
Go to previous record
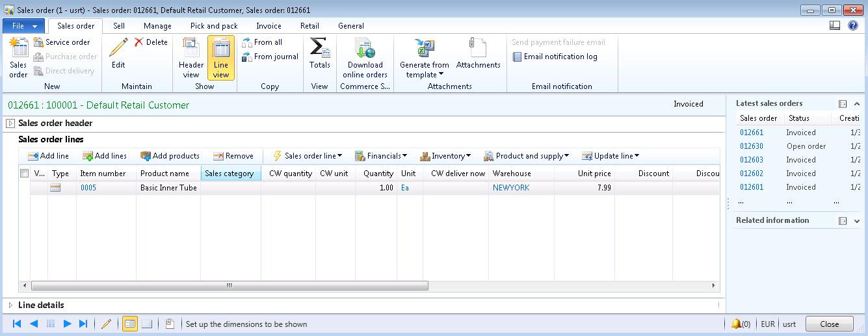(34, 324)
